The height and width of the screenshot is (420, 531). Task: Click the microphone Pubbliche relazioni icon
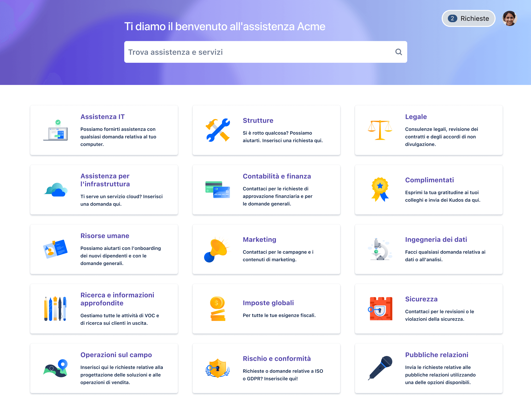380,368
